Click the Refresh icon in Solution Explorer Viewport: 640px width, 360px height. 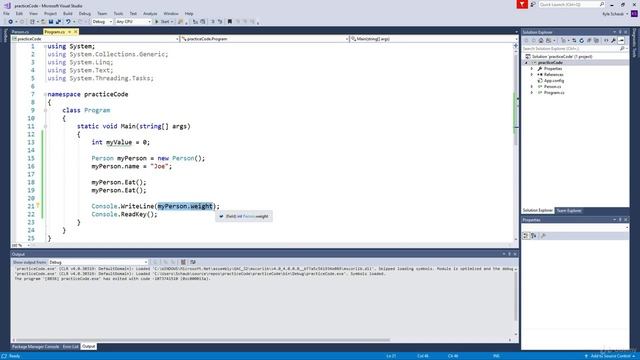coord(582,40)
